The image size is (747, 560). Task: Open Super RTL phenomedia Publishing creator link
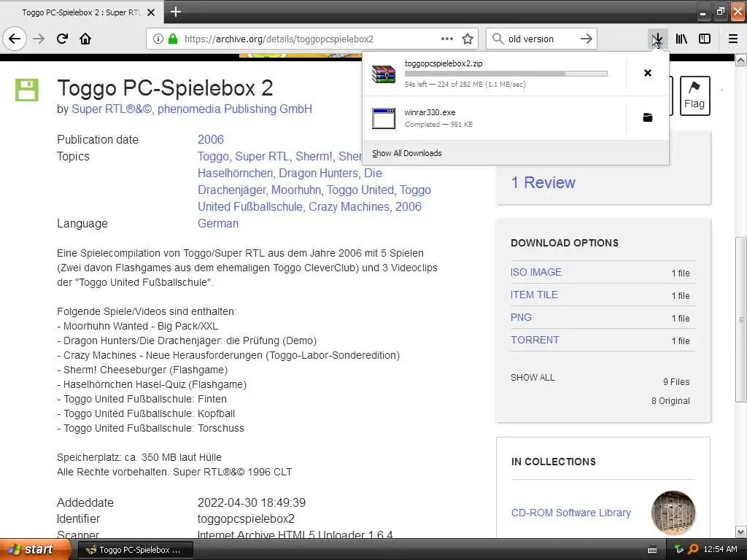(192, 109)
